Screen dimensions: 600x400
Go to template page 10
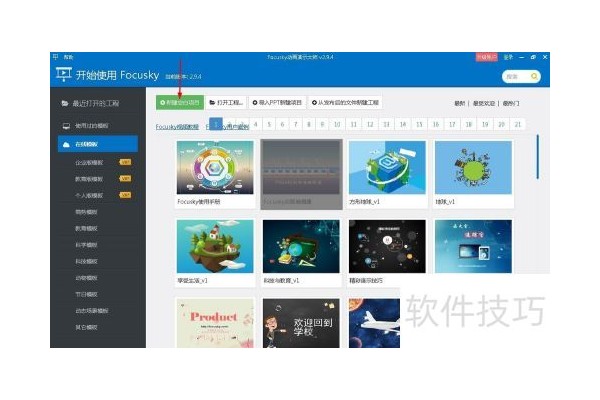[x=337, y=124]
